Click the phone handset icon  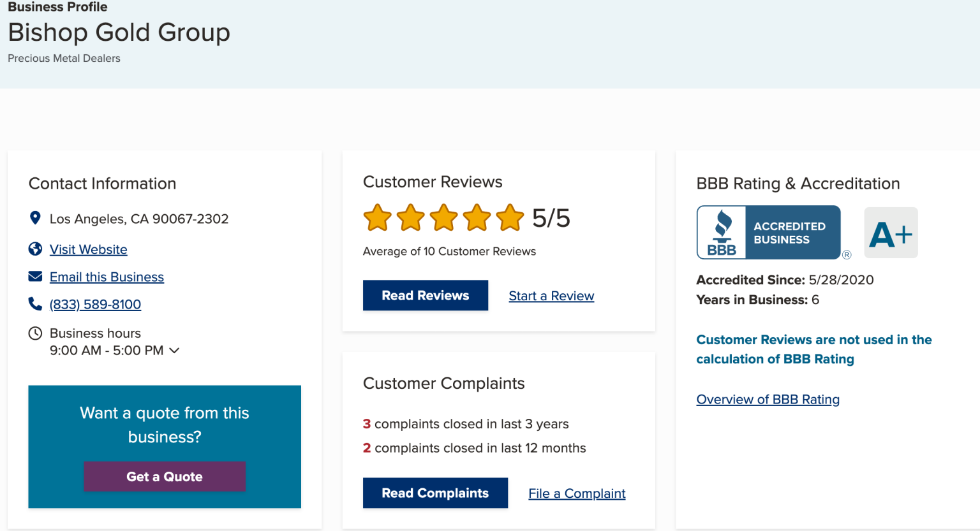coord(35,303)
